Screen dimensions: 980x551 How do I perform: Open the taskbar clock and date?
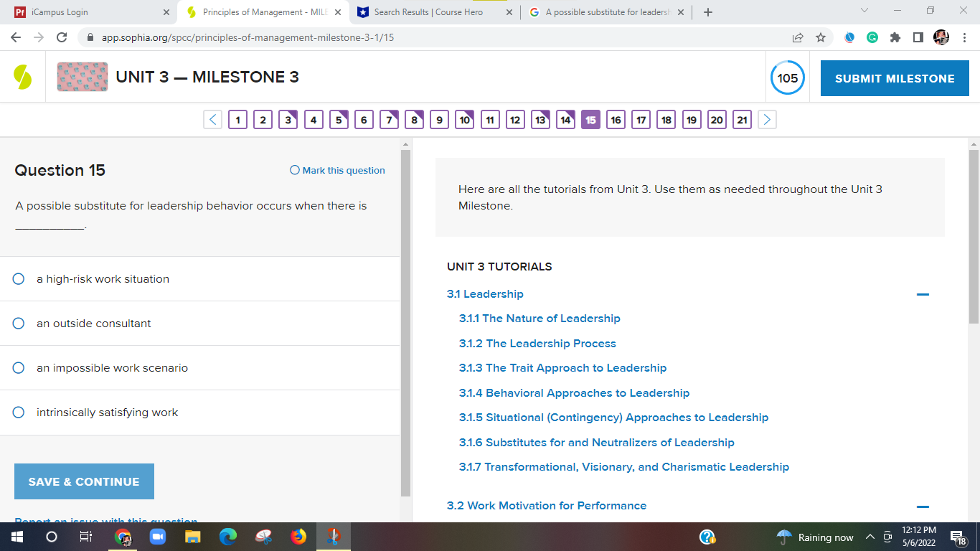pyautogui.click(x=919, y=537)
